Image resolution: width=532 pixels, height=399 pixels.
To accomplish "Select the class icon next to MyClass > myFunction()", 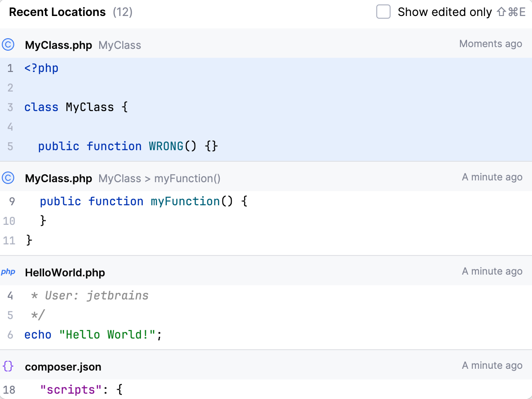I will pyautogui.click(x=8, y=178).
